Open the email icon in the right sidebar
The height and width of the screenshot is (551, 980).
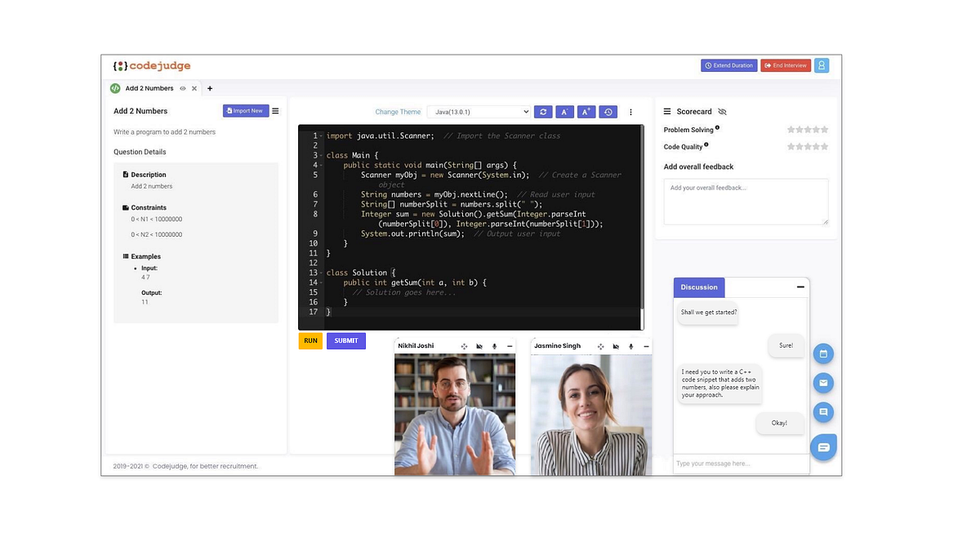point(823,383)
